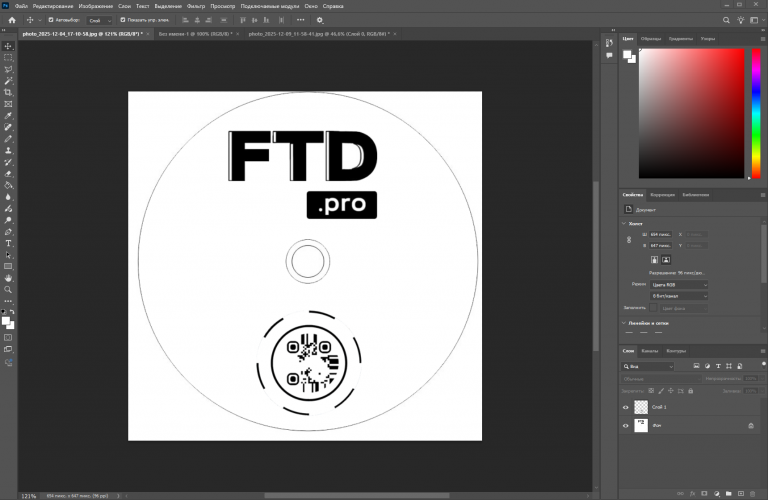The image size is (768, 500).
Task: Click the options bar gear settings button
Action: 320,20
